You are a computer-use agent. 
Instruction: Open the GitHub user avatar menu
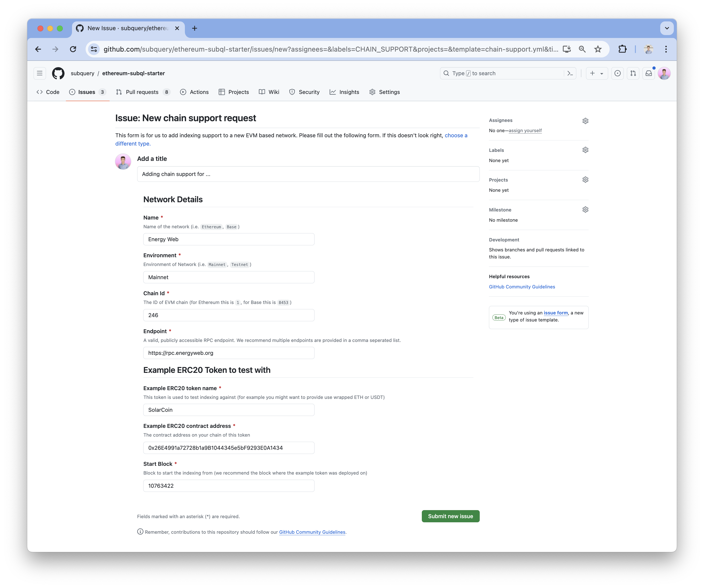click(664, 73)
